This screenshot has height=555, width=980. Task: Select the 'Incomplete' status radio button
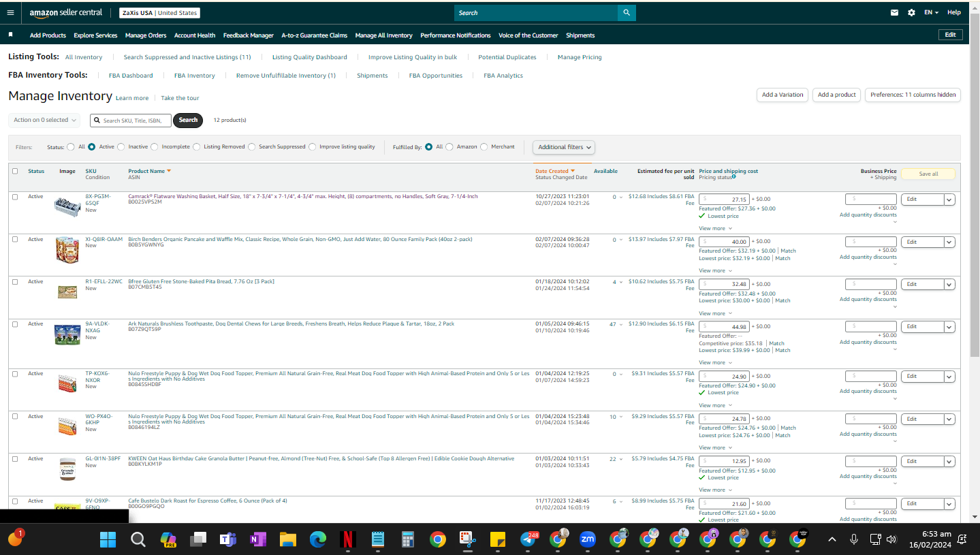tap(155, 146)
